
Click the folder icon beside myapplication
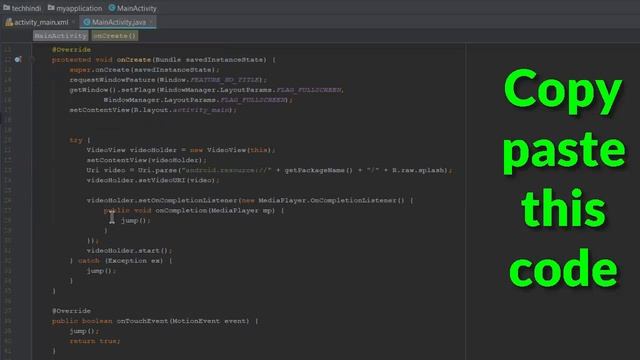[x=51, y=8]
